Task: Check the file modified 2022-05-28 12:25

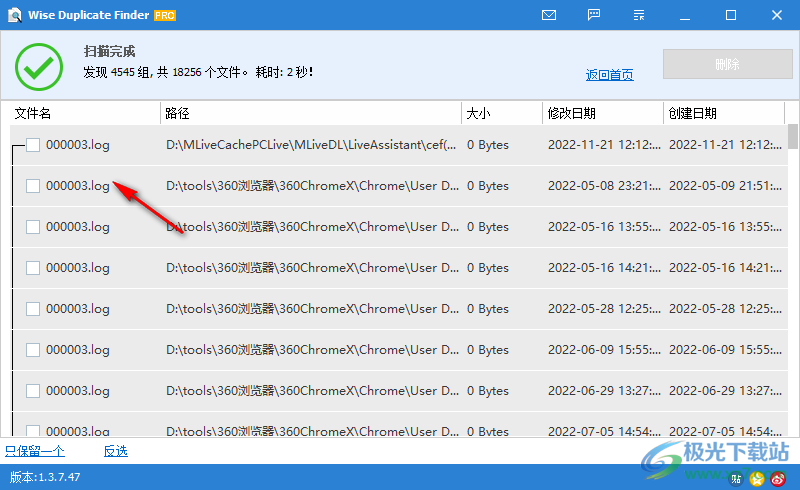Action: point(33,309)
